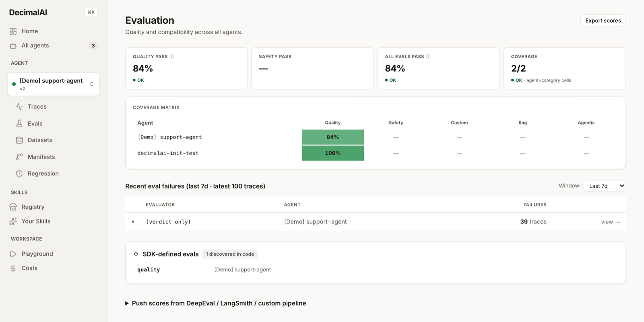This screenshot has width=644, height=322.
Task: Click the EVALUATOR column header
Action: click(160, 205)
